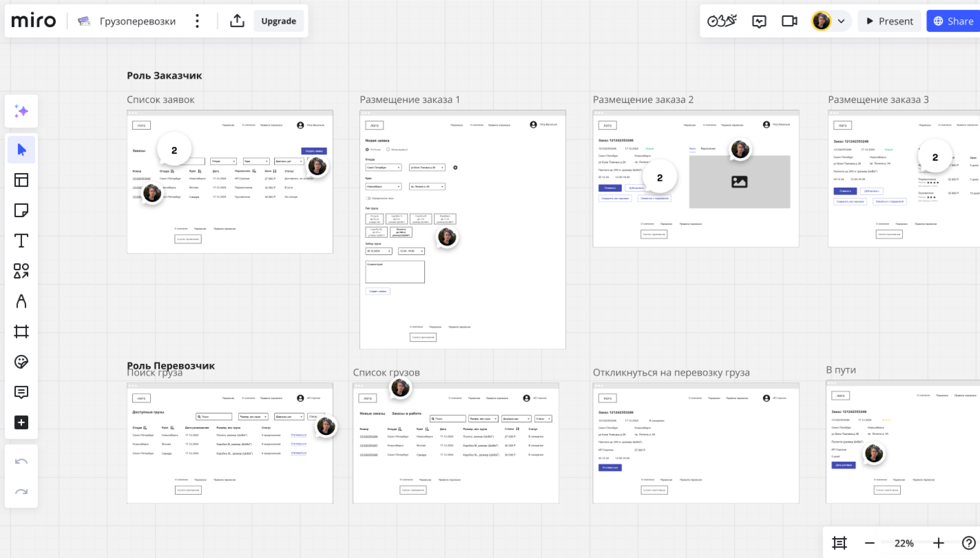Open the Размещение заказа 1 frame thumbnail
The height and width of the screenshot is (558, 980).
point(462,230)
